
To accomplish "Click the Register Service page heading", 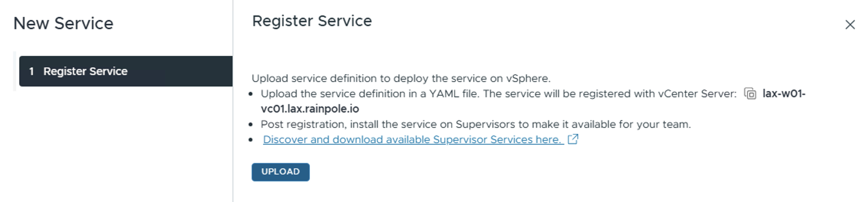I will click(312, 21).
